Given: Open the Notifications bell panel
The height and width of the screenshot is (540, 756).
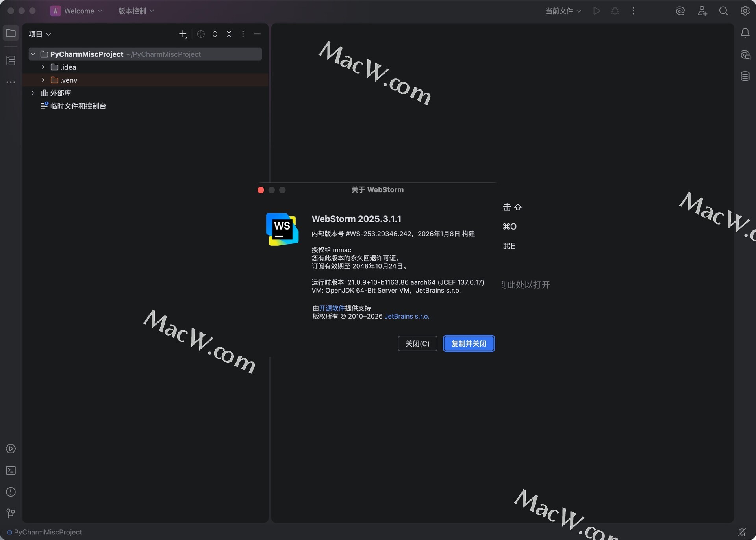Looking at the screenshot, I should 745,33.
